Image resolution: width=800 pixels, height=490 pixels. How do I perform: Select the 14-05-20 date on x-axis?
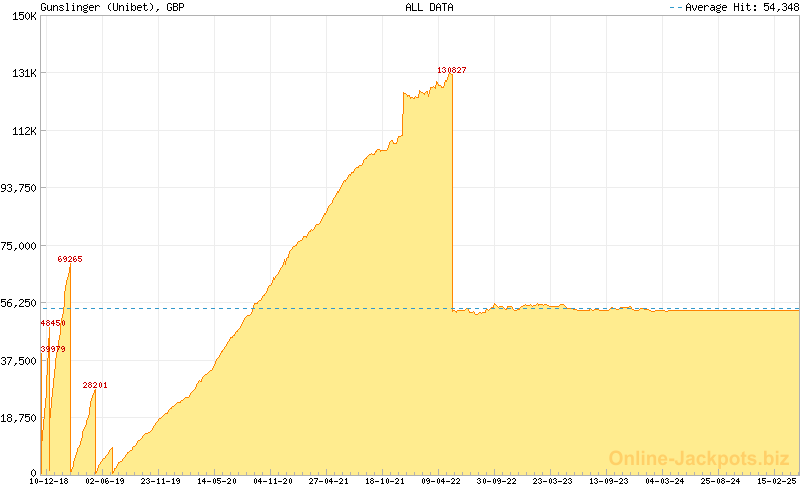tap(217, 481)
